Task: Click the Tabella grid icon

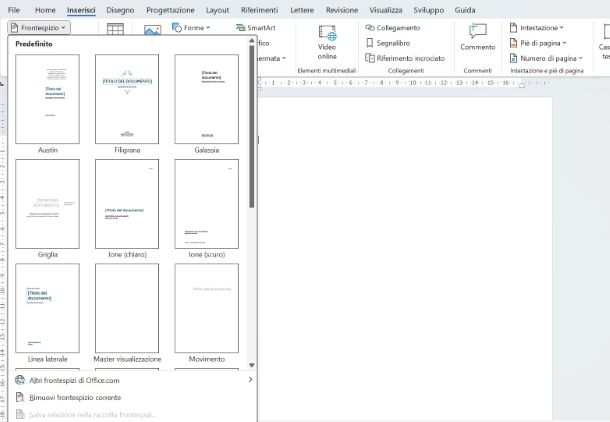Action: [x=116, y=31]
